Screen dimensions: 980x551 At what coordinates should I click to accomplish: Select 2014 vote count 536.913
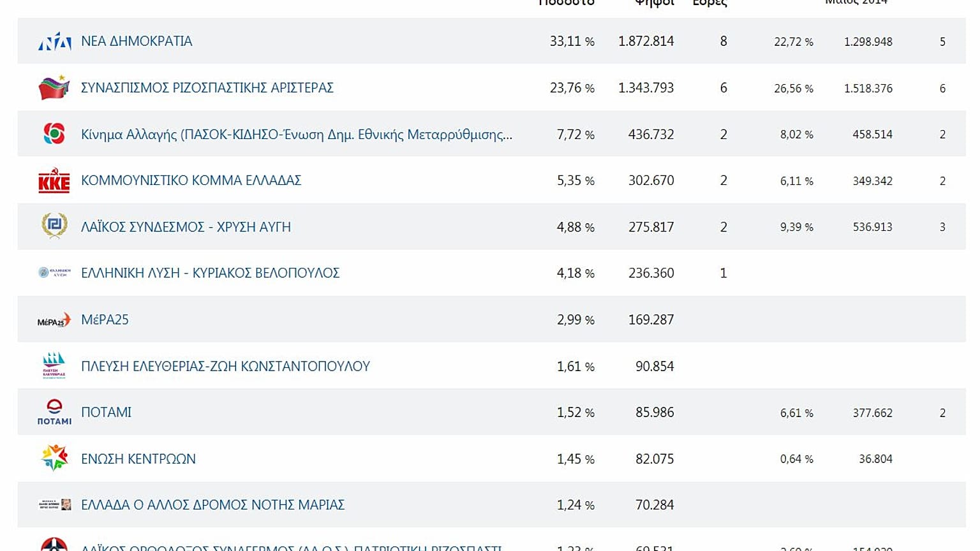click(x=872, y=227)
